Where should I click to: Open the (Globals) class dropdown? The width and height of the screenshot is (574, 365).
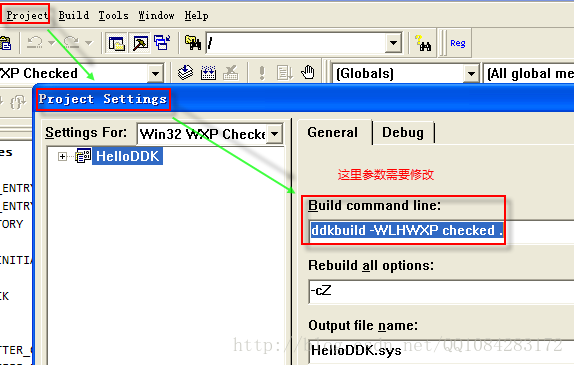[471, 74]
